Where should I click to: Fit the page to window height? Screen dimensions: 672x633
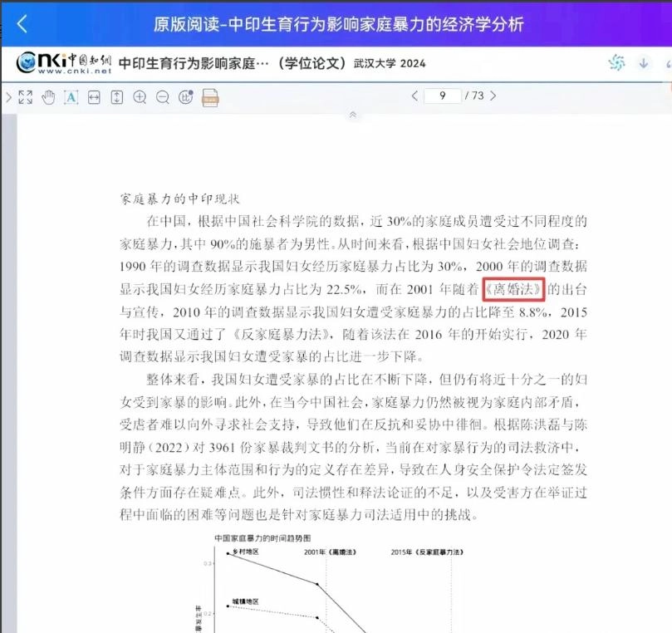coord(116,97)
